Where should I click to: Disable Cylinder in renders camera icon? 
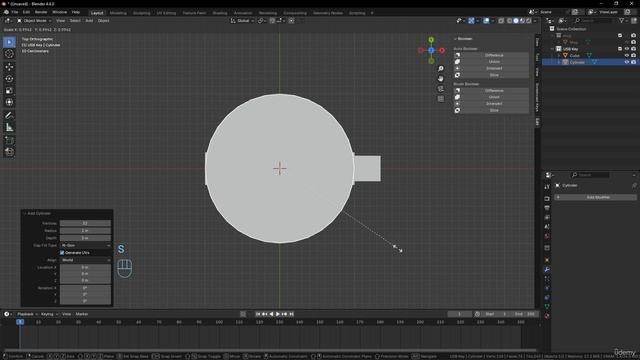(x=633, y=62)
